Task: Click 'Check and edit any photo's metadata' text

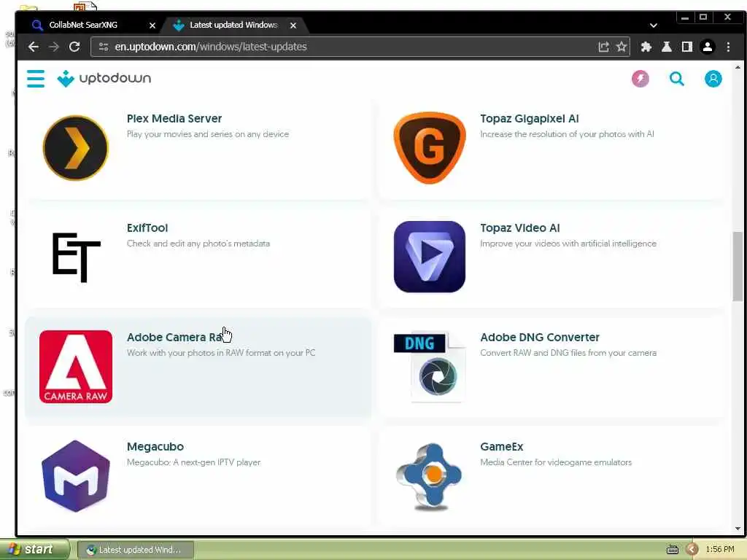Action: click(198, 244)
